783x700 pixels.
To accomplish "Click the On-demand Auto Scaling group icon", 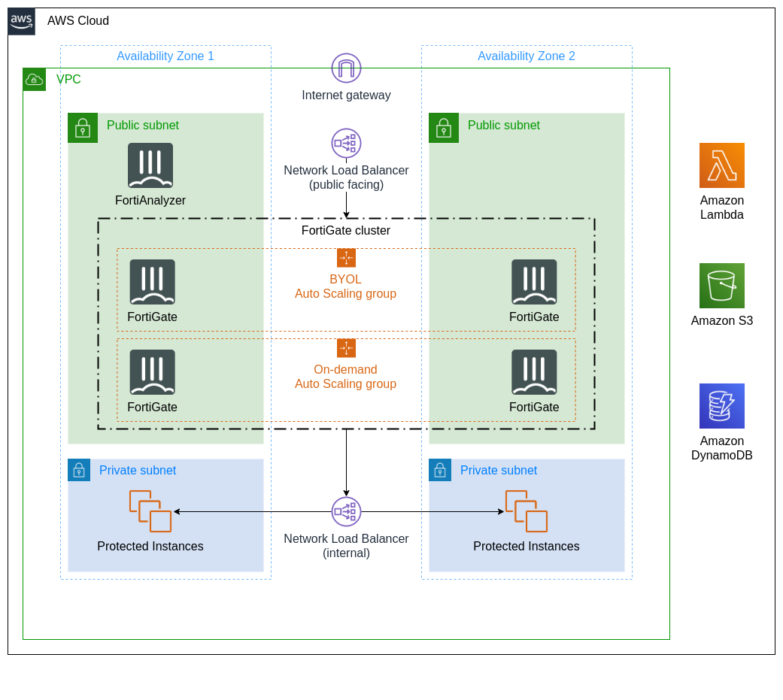I will click(x=346, y=348).
